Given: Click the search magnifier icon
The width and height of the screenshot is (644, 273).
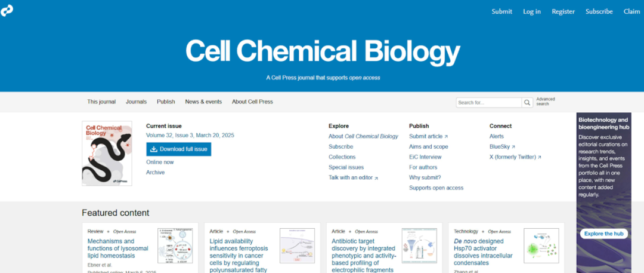Looking at the screenshot, I should pos(527,103).
